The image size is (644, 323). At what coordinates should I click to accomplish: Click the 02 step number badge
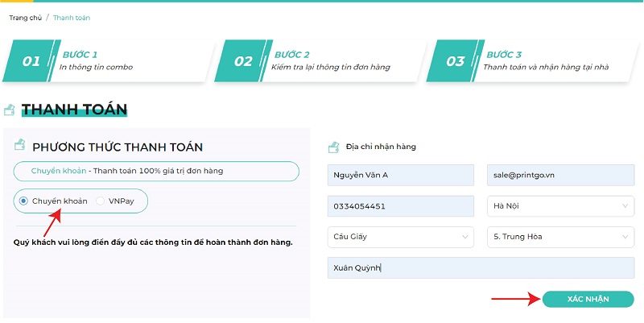(243, 61)
